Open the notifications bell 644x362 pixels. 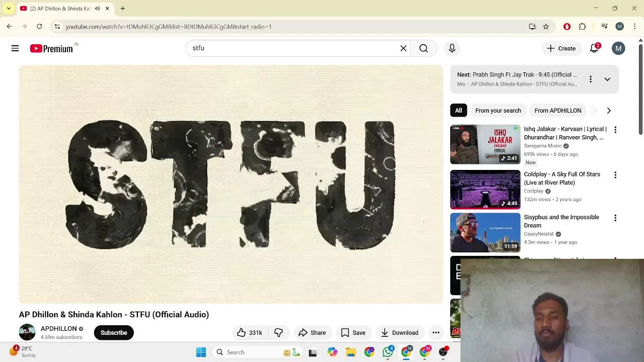(x=594, y=48)
